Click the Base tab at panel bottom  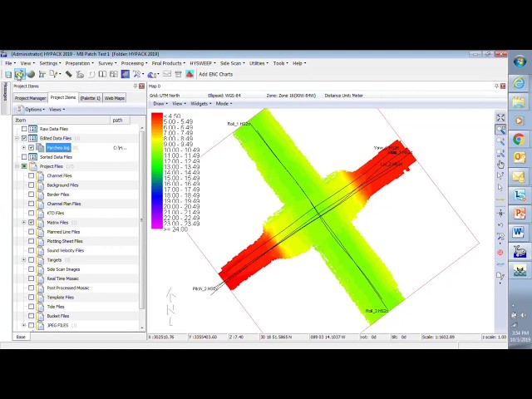point(21,337)
